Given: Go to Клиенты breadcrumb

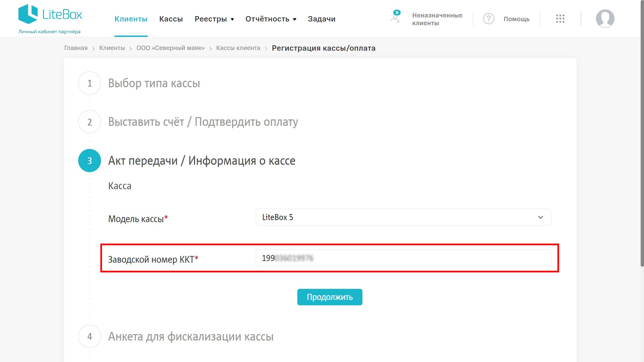Looking at the screenshot, I should [112, 48].
